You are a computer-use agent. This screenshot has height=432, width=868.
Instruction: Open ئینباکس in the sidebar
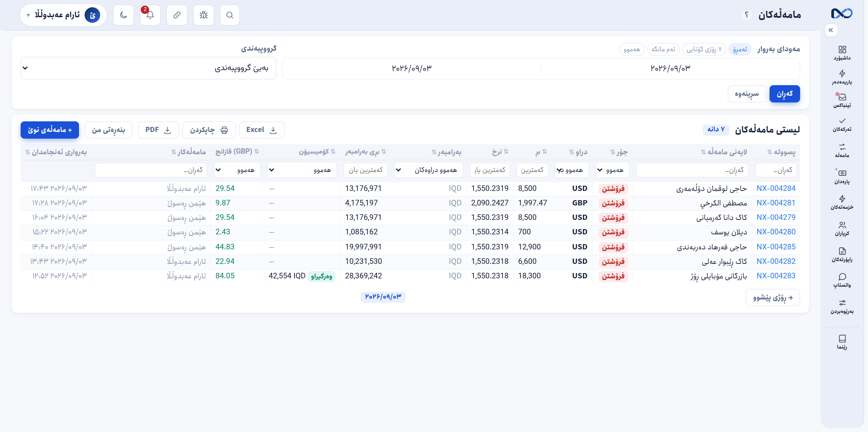pos(842,100)
